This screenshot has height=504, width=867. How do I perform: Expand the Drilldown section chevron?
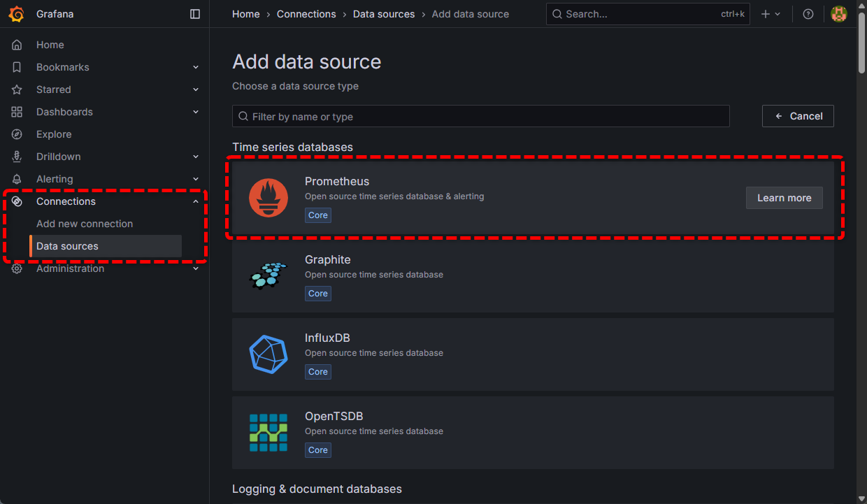[196, 157]
